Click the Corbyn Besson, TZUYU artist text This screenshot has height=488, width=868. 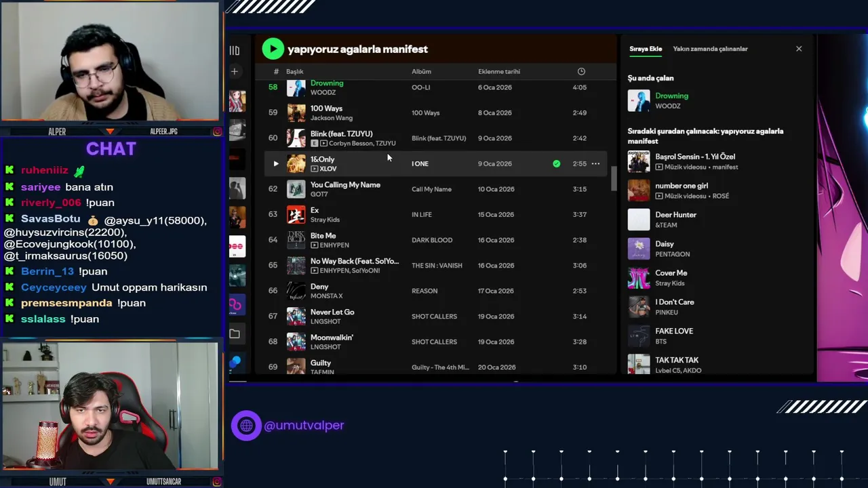point(362,144)
